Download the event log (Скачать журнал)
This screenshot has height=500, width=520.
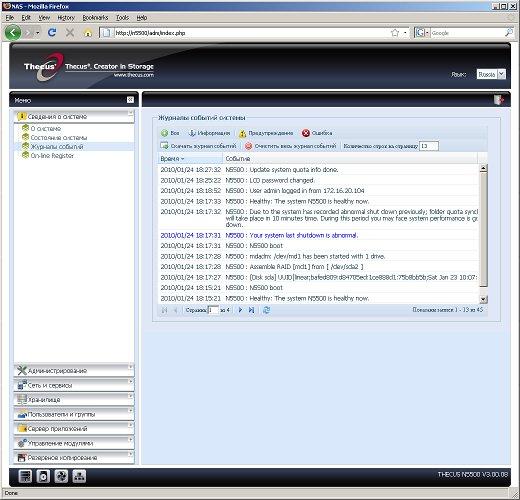[198, 146]
